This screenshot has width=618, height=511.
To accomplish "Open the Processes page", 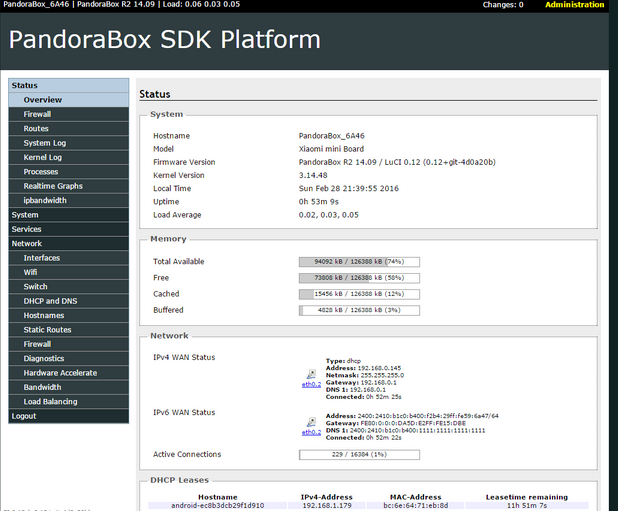I will 69,172.
